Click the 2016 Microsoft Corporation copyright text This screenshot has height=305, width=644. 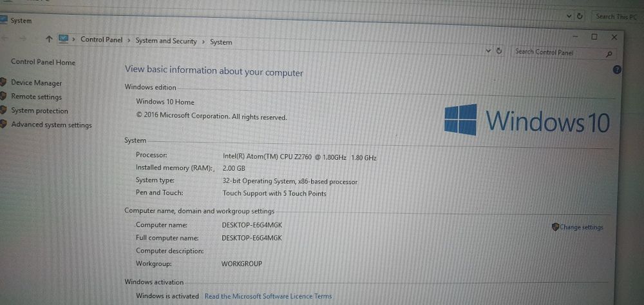point(211,116)
